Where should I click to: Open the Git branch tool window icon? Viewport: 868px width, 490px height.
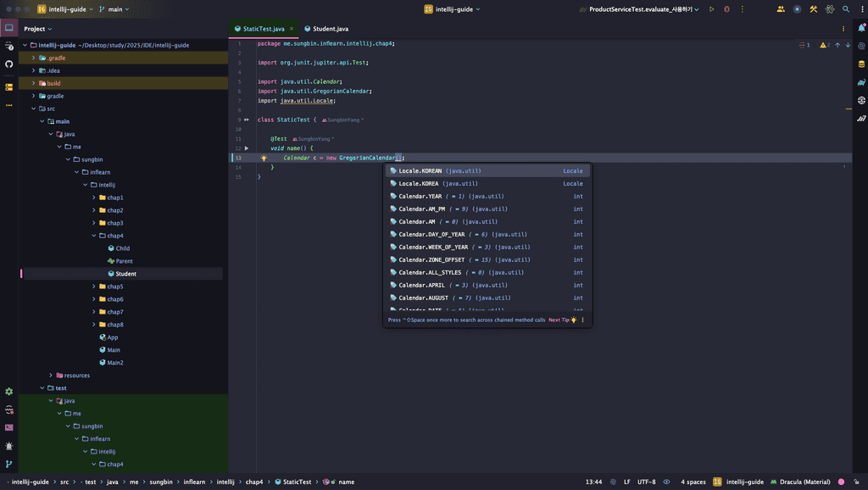pos(8,464)
